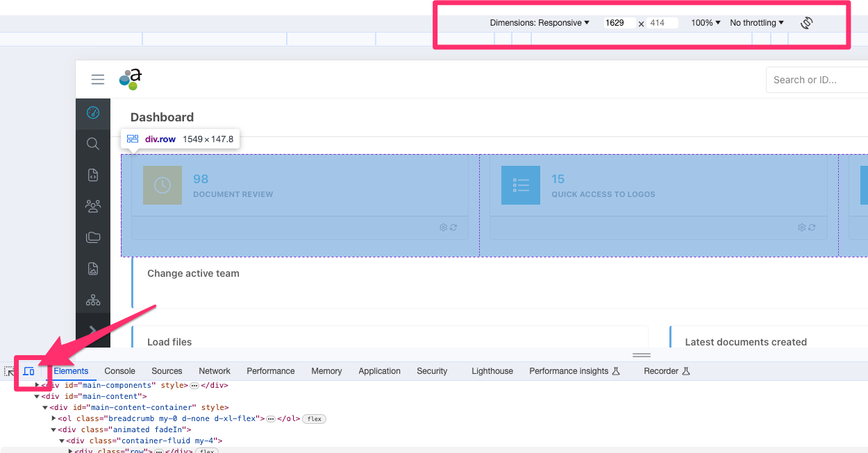Open the users group icon in sidebar

[x=93, y=205]
